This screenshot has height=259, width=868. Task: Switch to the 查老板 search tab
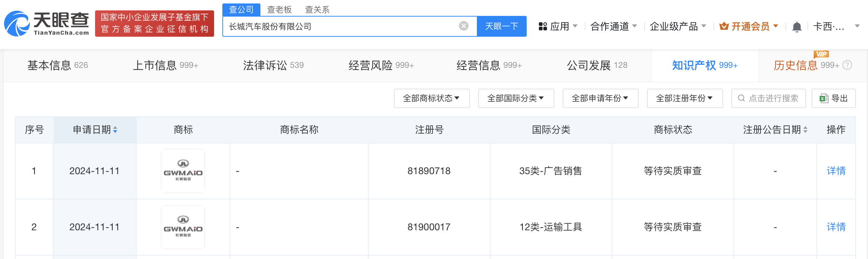pos(279,9)
